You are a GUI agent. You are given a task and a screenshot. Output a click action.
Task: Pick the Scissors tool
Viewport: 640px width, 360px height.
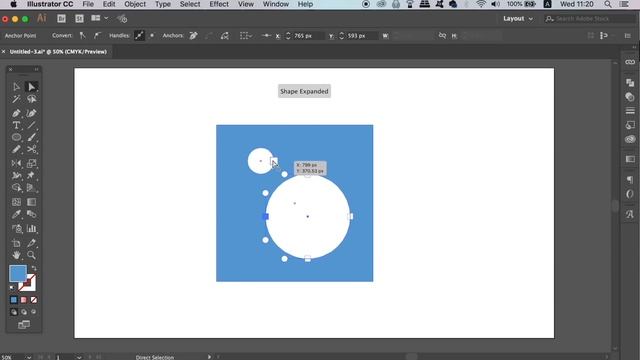point(31,149)
